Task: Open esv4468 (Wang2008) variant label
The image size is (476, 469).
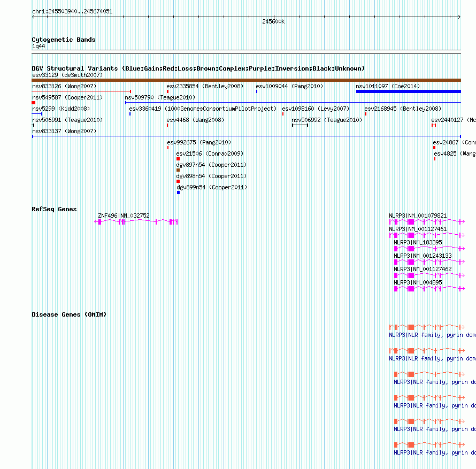Action: pyautogui.click(x=195, y=120)
